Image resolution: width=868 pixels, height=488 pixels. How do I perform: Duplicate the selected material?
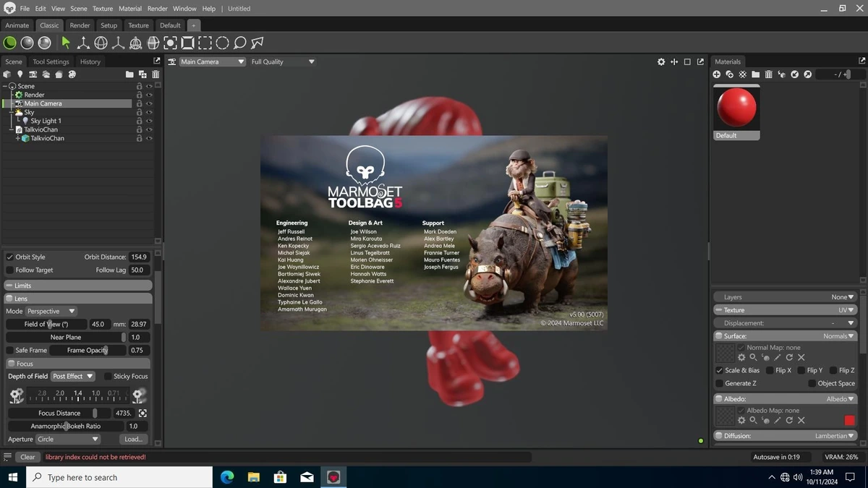point(730,74)
